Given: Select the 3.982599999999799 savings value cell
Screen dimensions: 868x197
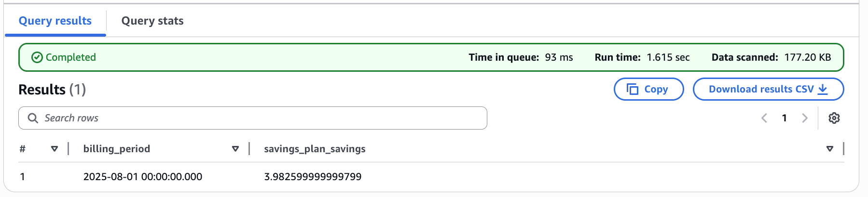Looking at the screenshot, I should pyautogui.click(x=313, y=177).
